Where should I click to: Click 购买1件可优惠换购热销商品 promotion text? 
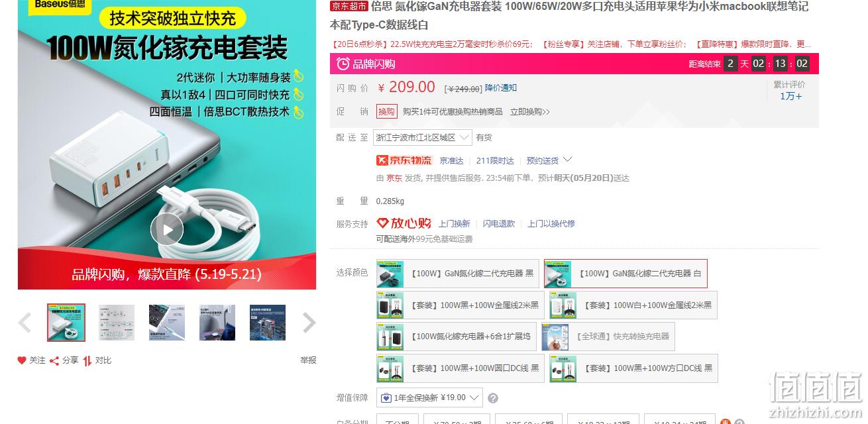click(453, 112)
